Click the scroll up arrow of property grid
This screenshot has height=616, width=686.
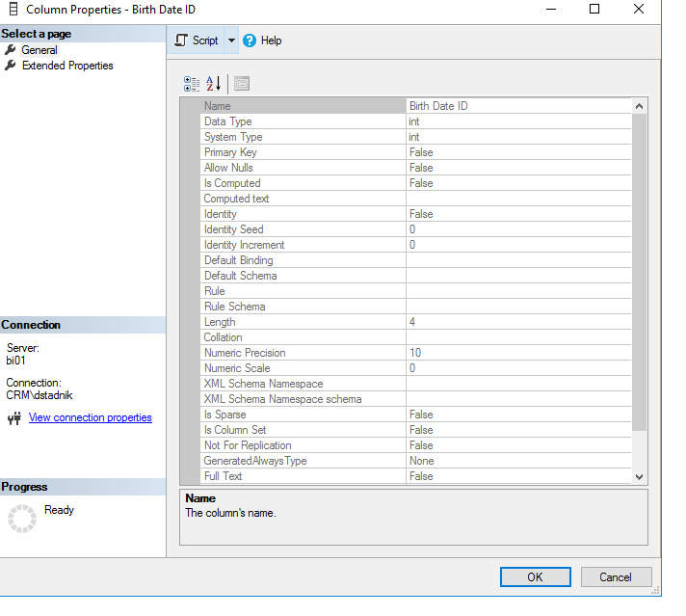[639, 106]
